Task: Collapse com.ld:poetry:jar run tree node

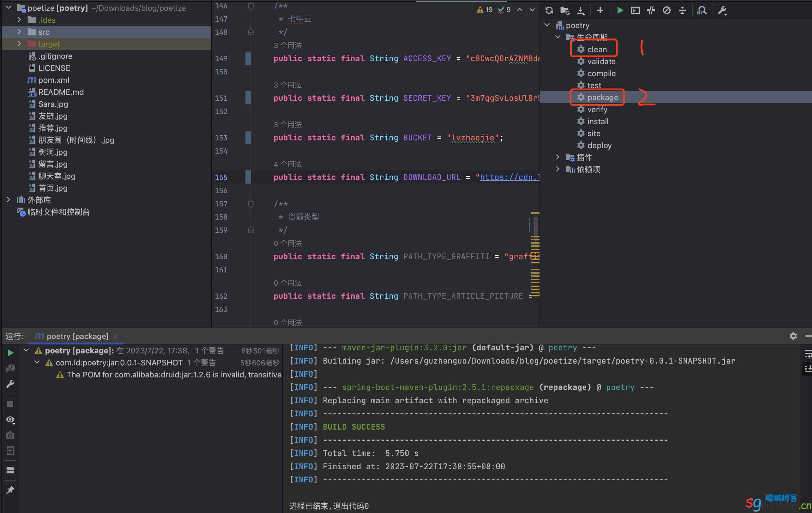Action: (37, 363)
